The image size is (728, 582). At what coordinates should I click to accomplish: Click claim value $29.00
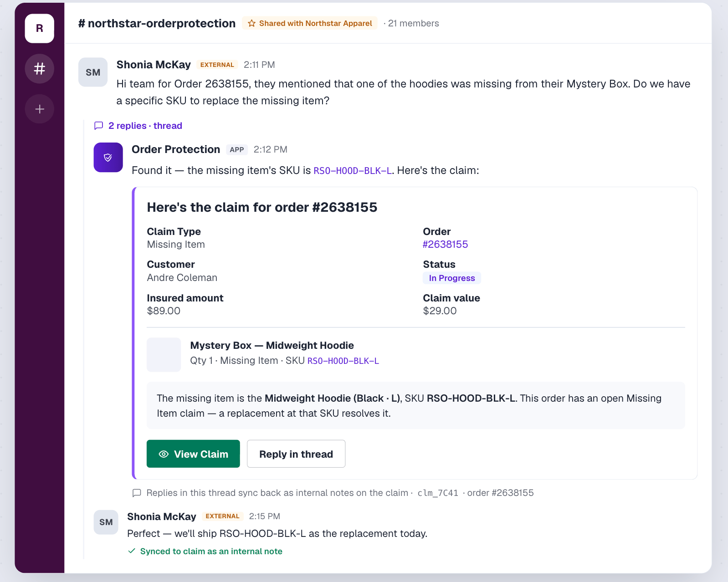point(440,311)
